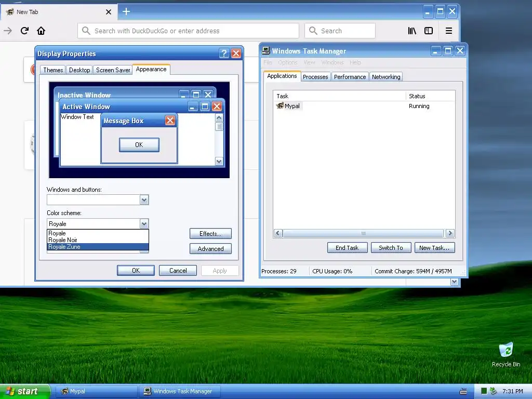Click the preview window scroll down arrow
Viewport: 532px width, 399px height.
(219, 161)
